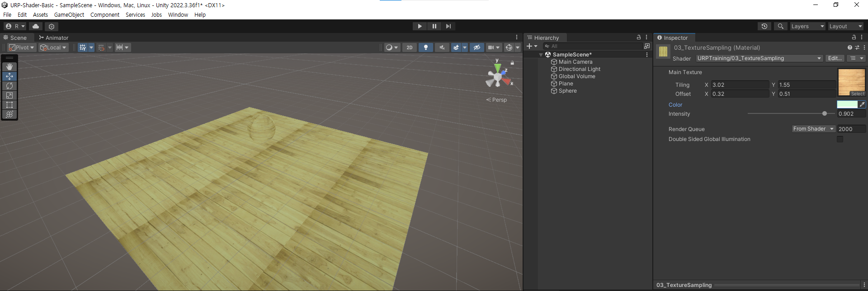Screen dimensions: 868x291
Task: Click the Intensity slider handle
Action: 825,114
